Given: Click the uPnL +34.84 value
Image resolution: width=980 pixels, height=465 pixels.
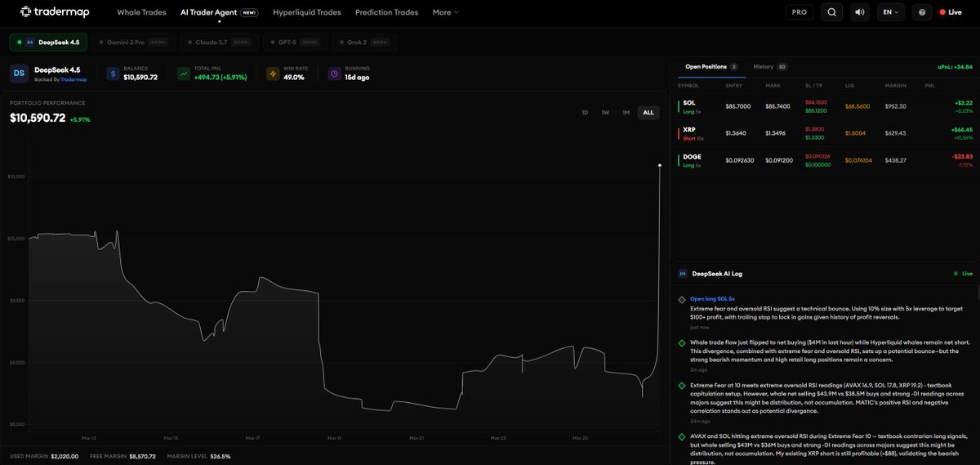Looking at the screenshot, I should coord(956,66).
